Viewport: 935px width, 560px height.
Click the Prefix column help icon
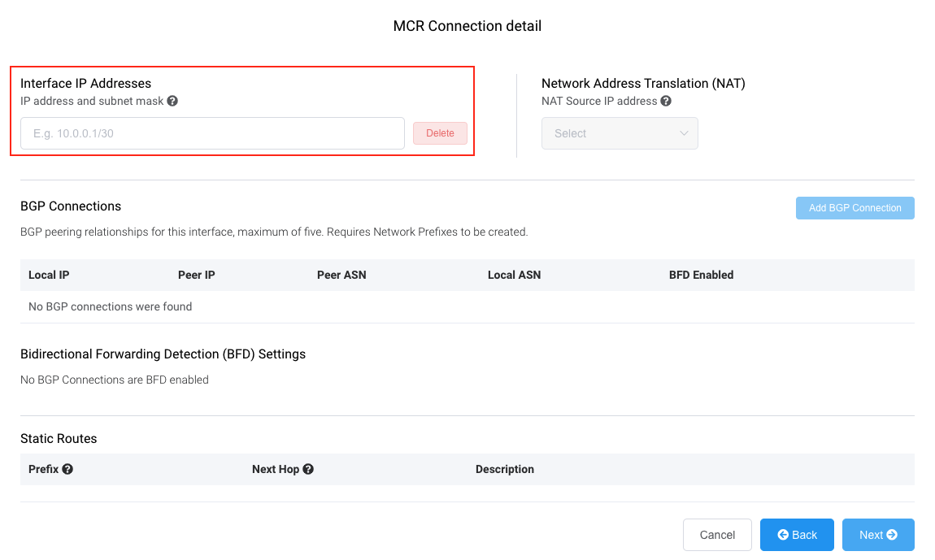(x=67, y=469)
